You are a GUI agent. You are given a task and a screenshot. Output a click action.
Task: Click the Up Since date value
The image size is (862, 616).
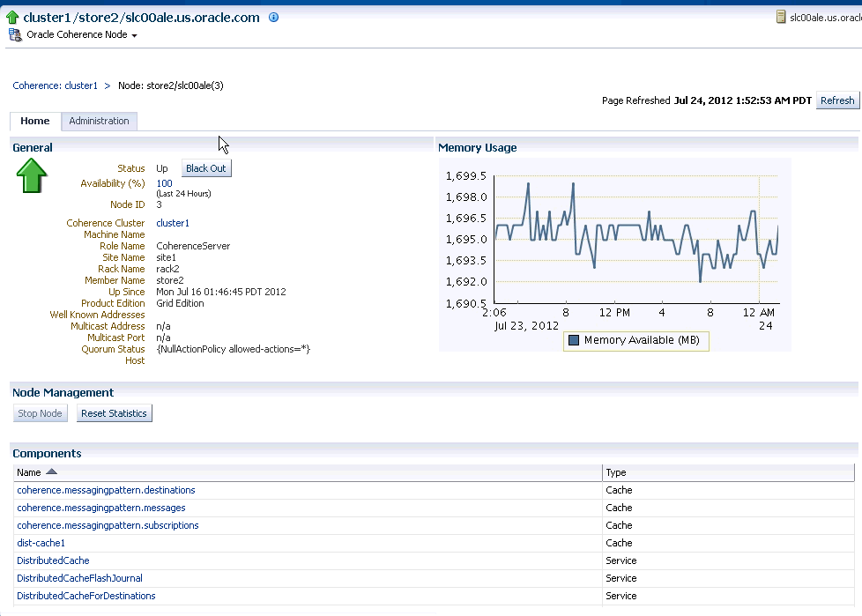coord(221,293)
